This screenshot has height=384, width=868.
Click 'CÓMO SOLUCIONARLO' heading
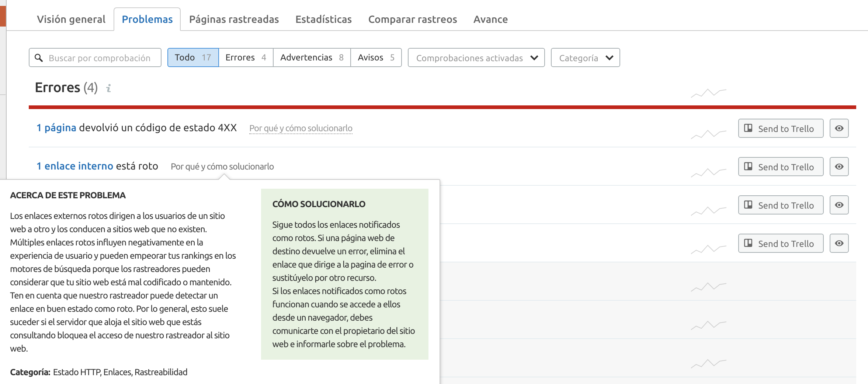tap(319, 204)
